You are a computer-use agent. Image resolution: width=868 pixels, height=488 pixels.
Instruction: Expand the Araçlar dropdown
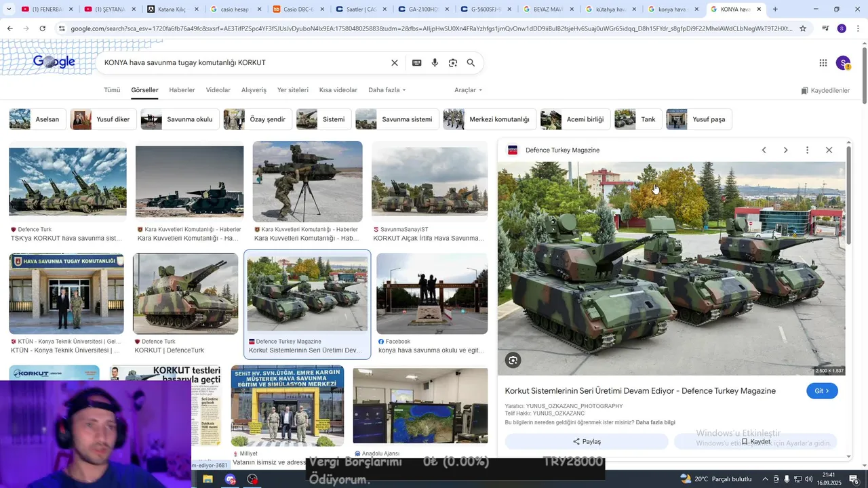469,90
